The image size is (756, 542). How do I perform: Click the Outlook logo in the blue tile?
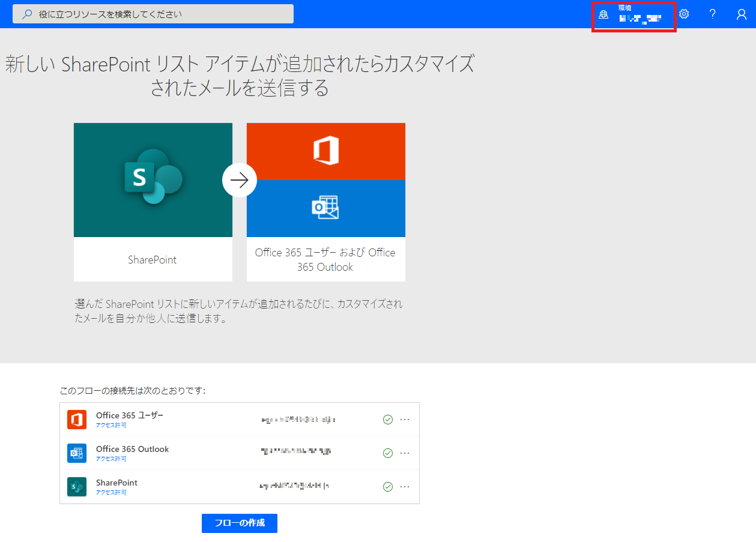point(325,208)
